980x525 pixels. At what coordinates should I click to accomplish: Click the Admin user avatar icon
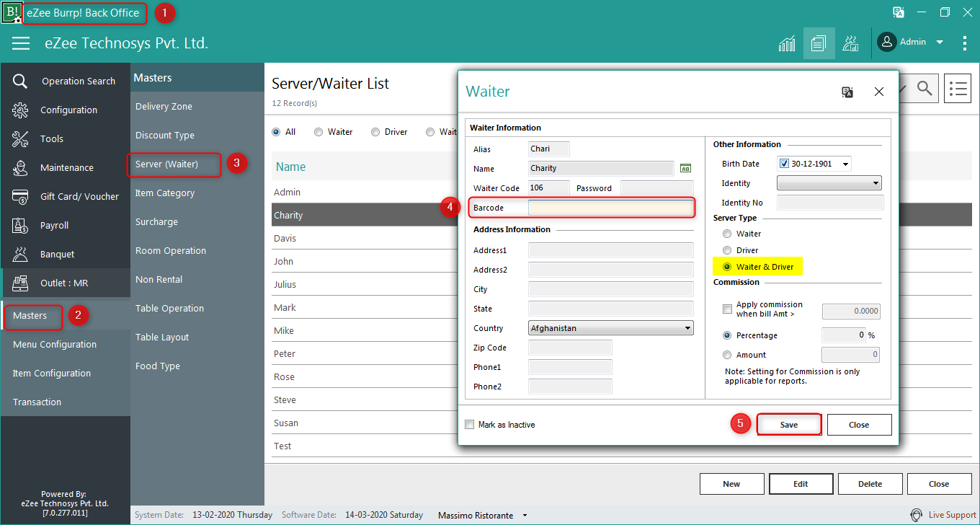pyautogui.click(x=887, y=42)
